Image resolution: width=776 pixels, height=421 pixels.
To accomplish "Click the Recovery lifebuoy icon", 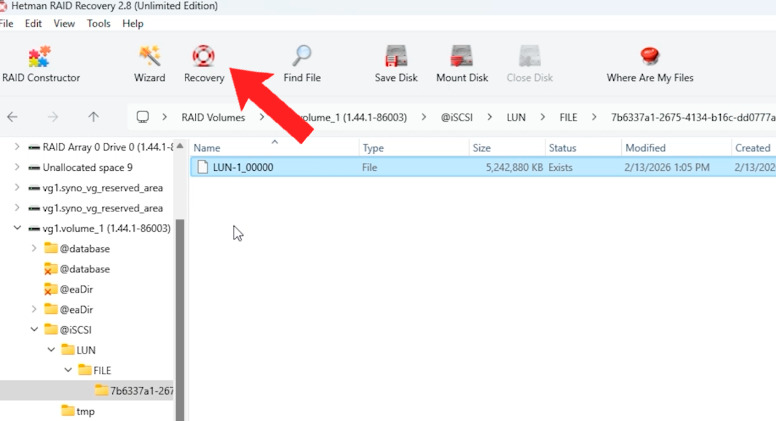I will [203, 56].
